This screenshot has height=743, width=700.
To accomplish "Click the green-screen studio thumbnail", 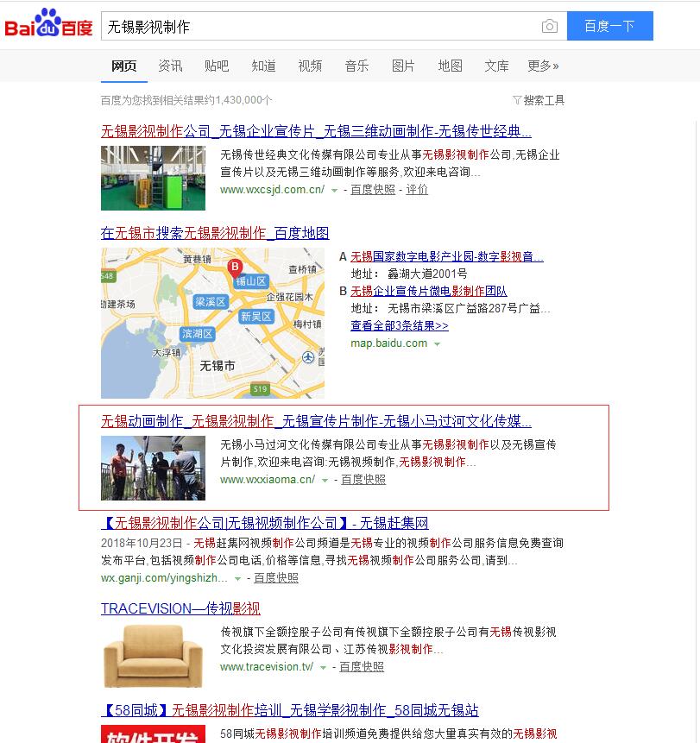I will click(153, 178).
